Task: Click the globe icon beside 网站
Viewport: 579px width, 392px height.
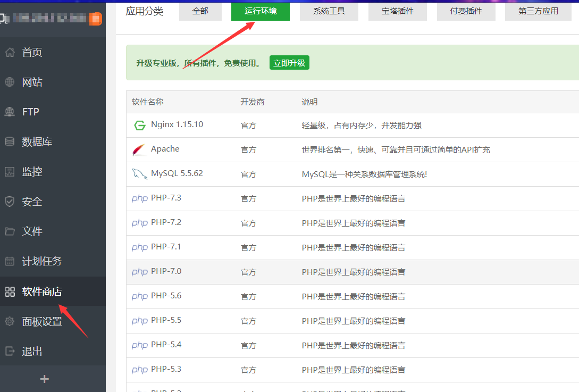Action: pyautogui.click(x=10, y=82)
